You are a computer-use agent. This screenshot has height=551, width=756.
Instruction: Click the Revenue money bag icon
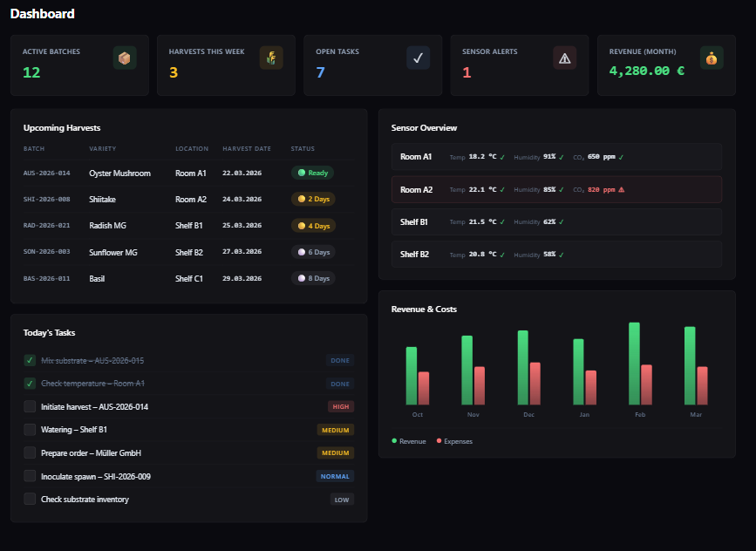click(712, 58)
